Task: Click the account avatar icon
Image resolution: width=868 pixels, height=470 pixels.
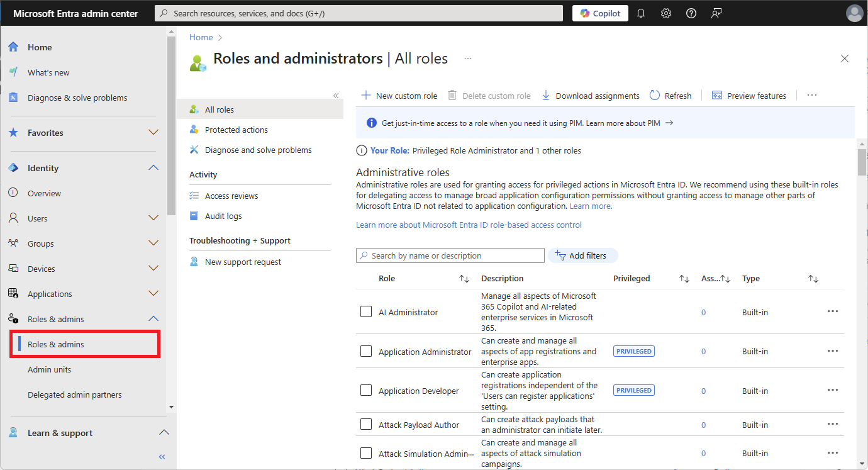Action: (x=854, y=13)
